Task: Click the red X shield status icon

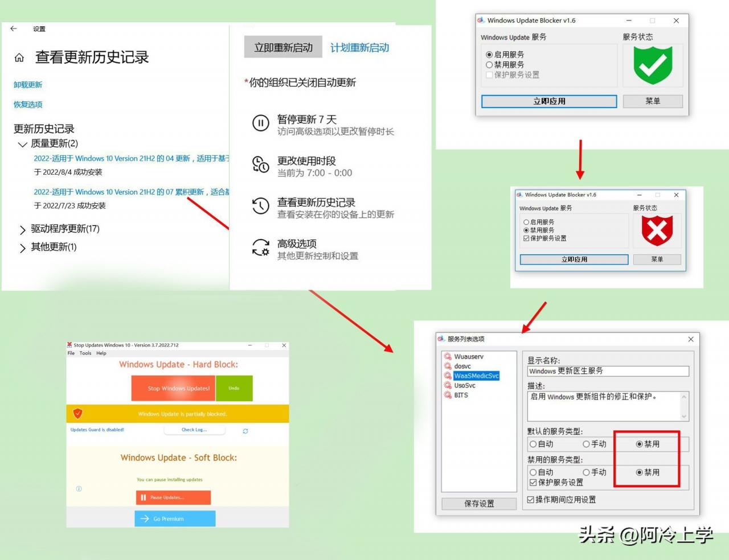Action: tap(657, 230)
